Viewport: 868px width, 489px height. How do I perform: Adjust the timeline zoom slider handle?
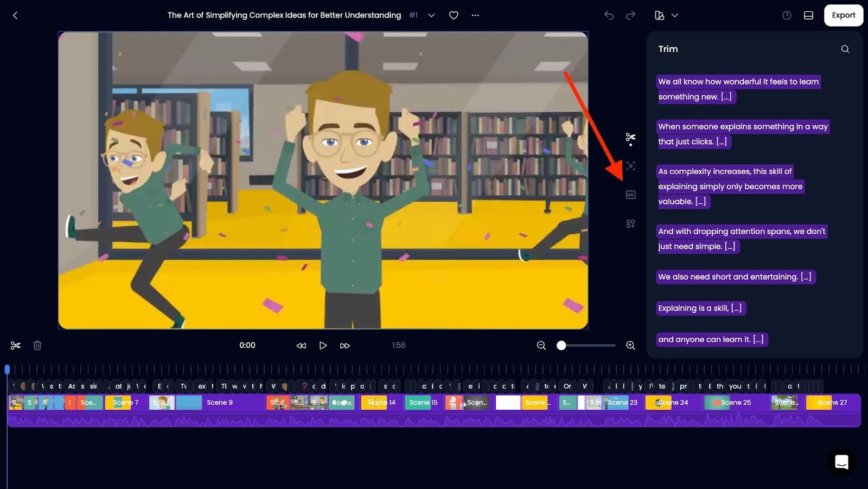(561, 345)
